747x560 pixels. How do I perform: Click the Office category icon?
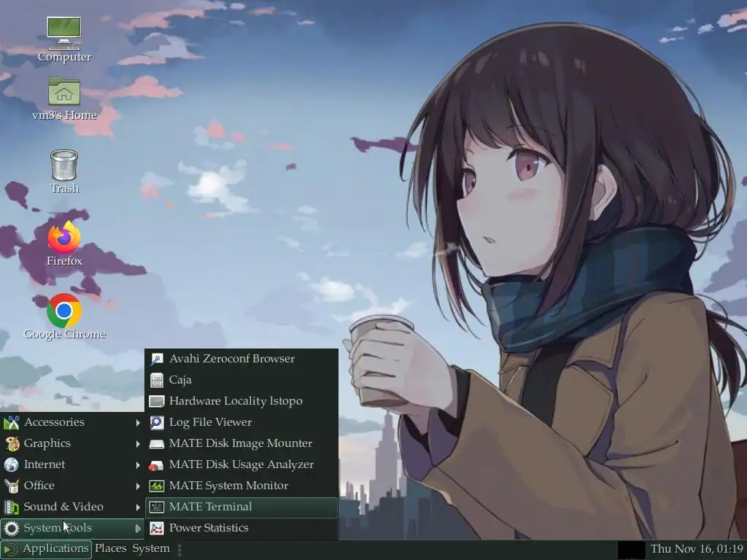pos(12,486)
